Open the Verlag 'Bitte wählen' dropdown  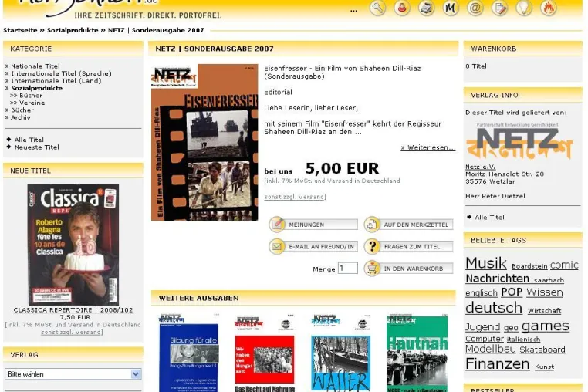(73, 374)
